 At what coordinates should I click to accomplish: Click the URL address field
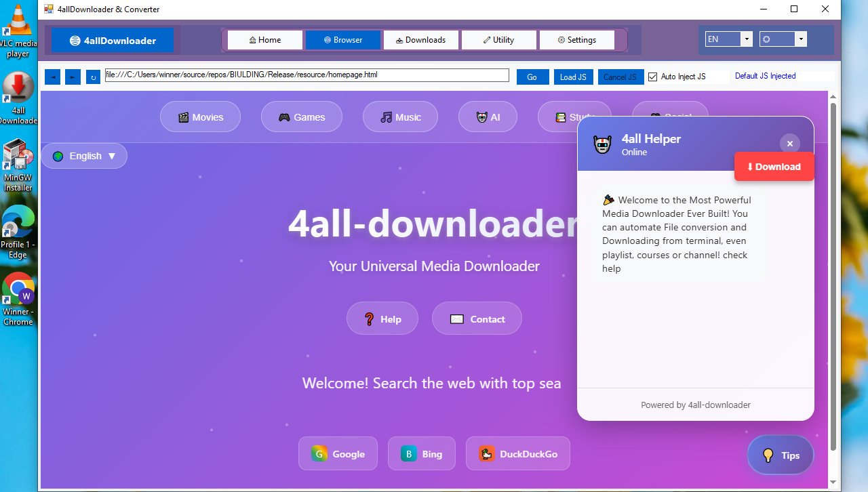[307, 75]
